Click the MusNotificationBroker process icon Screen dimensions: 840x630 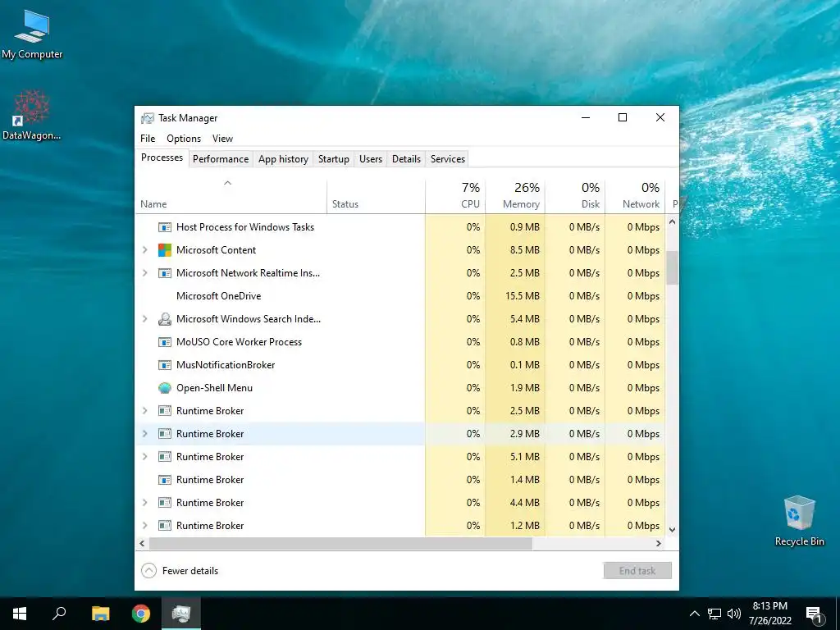tap(164, 365)
